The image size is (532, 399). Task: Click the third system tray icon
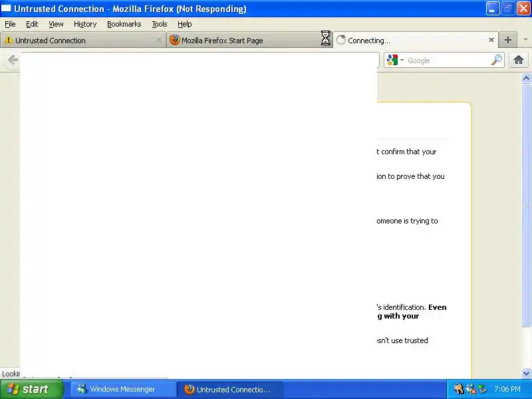point(483,389)
